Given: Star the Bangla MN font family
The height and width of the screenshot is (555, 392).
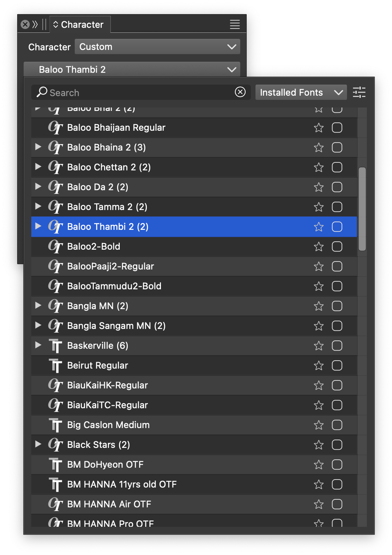Looking at the screenshot, I should tap(318, 306).
